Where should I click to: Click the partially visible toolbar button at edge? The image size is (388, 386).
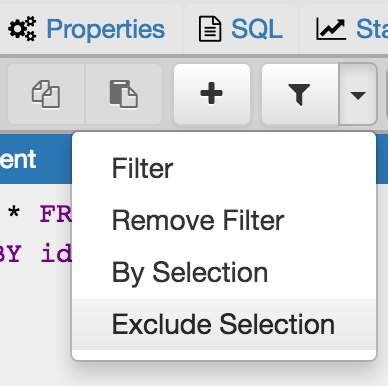click(387, 94)
